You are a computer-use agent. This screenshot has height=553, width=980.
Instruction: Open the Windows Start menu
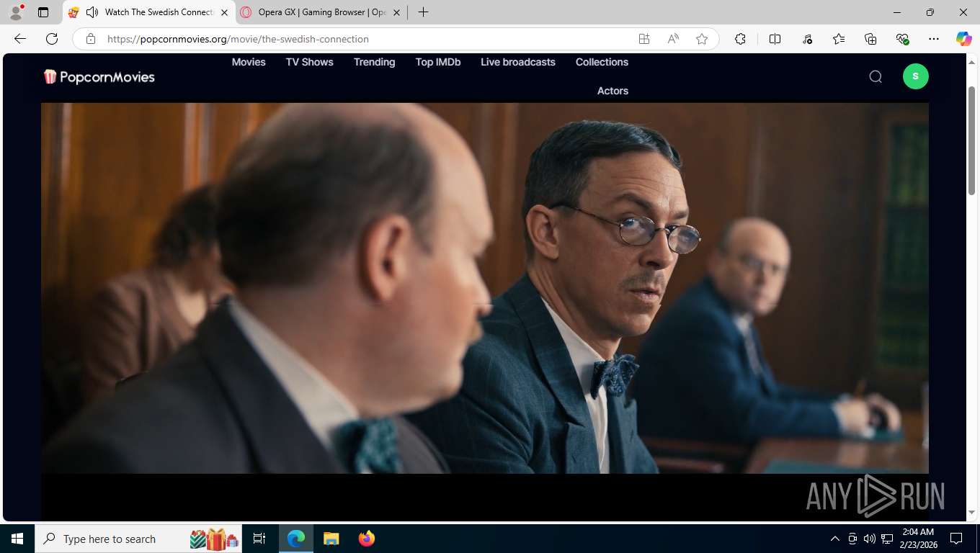tap(17, 539)
